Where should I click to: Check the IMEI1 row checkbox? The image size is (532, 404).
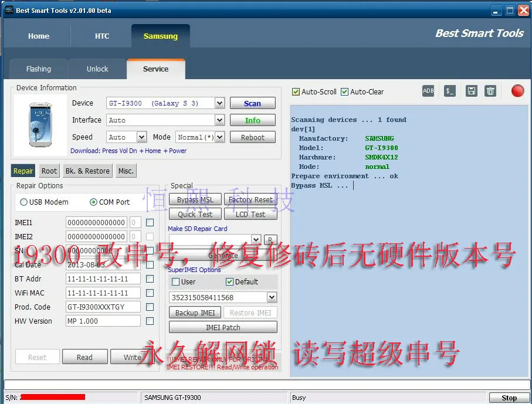click(150, 222)
